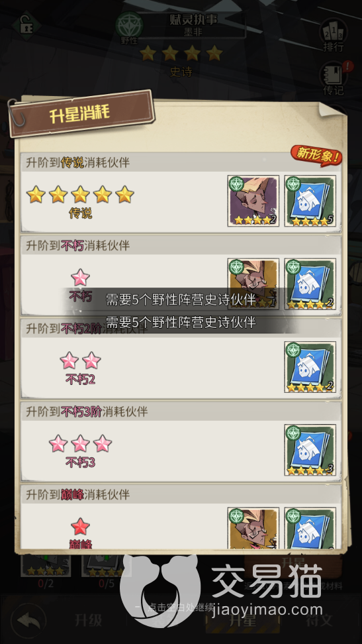Select the hero portrait in 传说 row
This screenshot has width=362, height=644.
point(253,201)
